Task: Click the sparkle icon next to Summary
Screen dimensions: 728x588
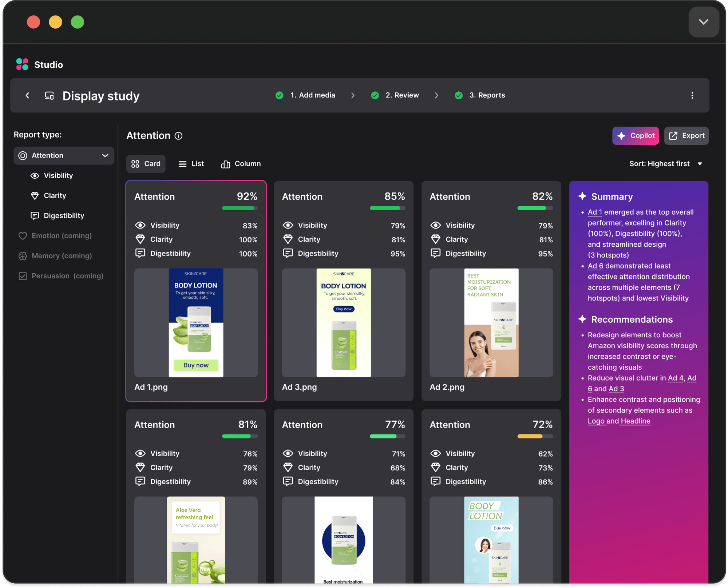Action: (582, 196)
